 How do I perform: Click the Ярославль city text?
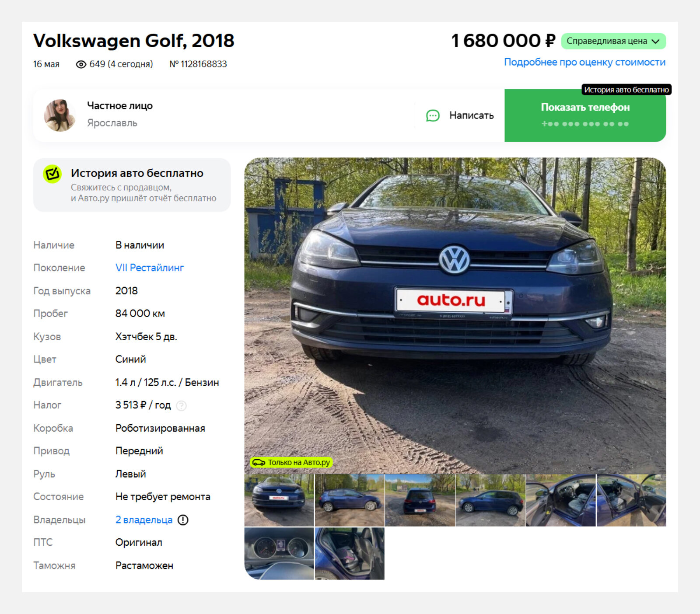coord(112,123)
